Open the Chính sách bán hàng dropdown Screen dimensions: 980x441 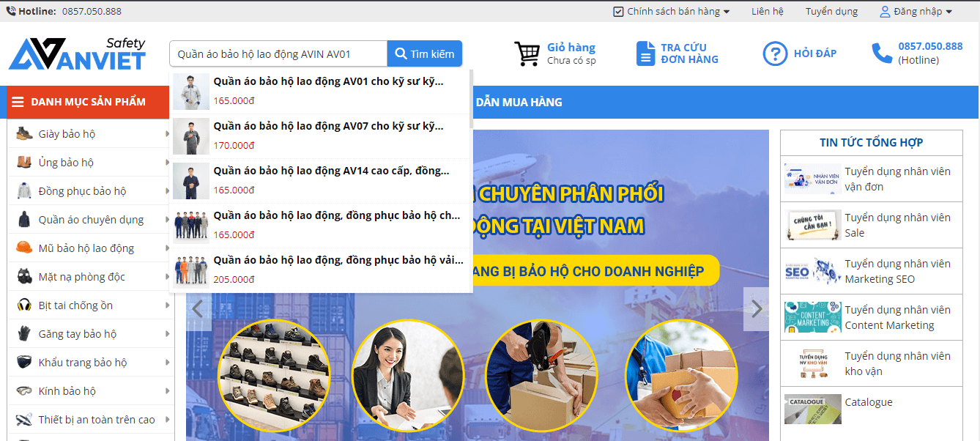coord(672,11)
